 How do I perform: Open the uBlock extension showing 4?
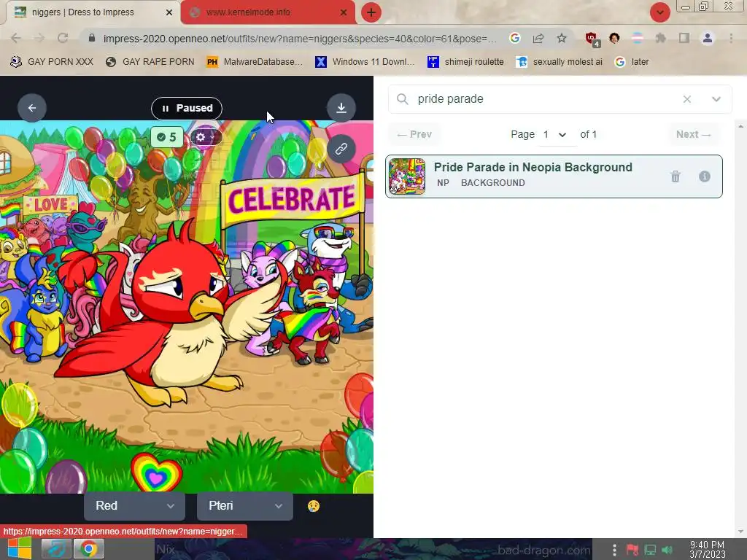(592, 39)
